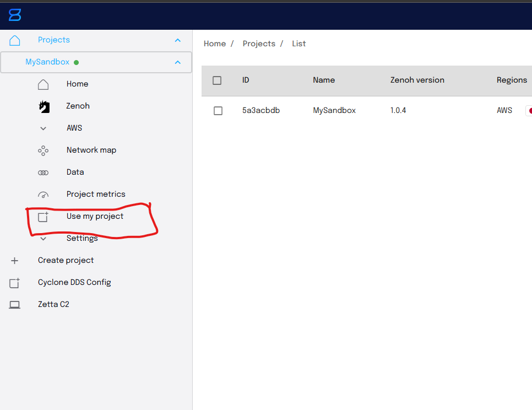Viewport: 532px width, 410px height.
Task: Click the Zenoh dragon icon
Action: click(44, 106)
